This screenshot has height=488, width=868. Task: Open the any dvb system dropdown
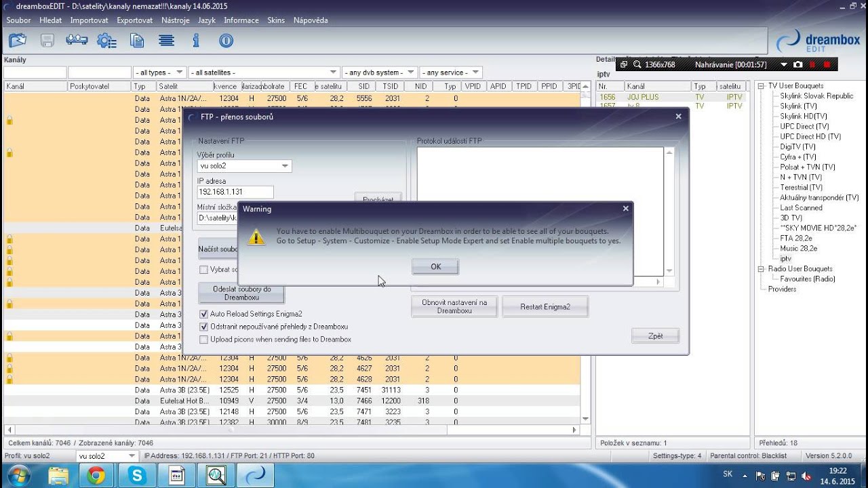click(411, 73)
